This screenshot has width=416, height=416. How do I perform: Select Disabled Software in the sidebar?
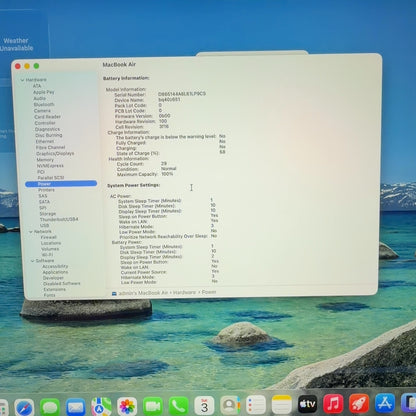pos(62,284)
